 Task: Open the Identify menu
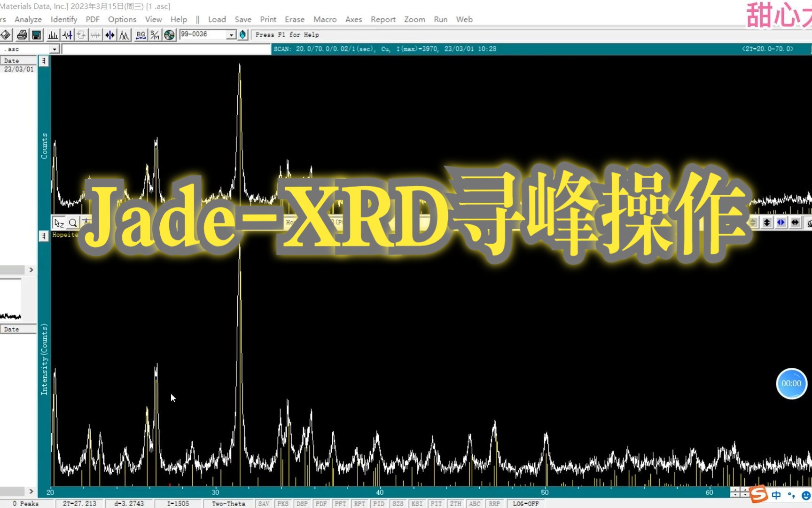click(64, 19)
